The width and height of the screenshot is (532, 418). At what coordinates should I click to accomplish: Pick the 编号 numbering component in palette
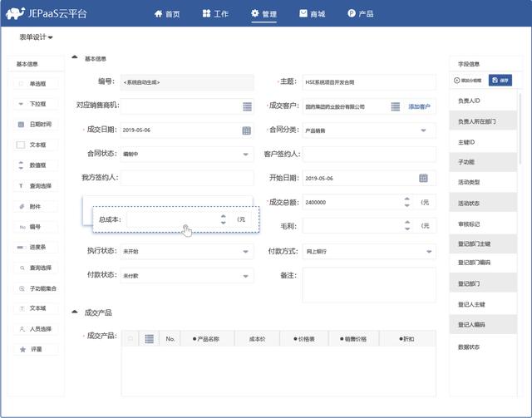pyautogui.click(x=36, y=227)
